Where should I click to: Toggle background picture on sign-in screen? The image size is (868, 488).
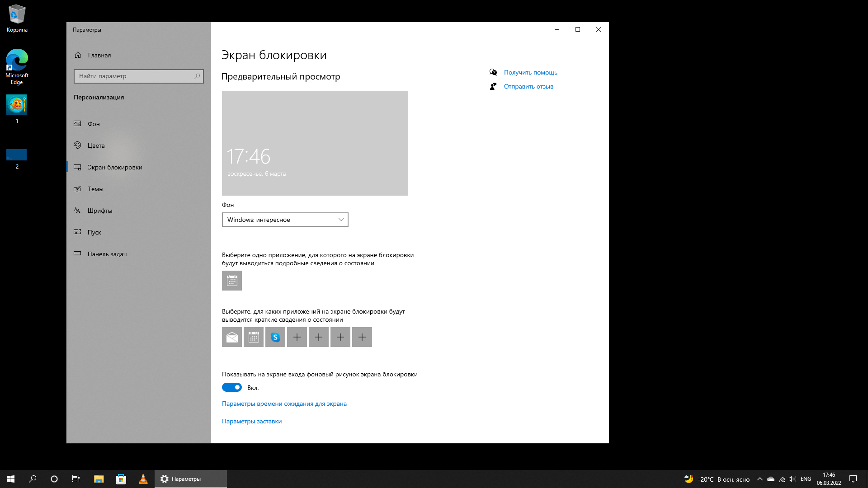[232, 387]
